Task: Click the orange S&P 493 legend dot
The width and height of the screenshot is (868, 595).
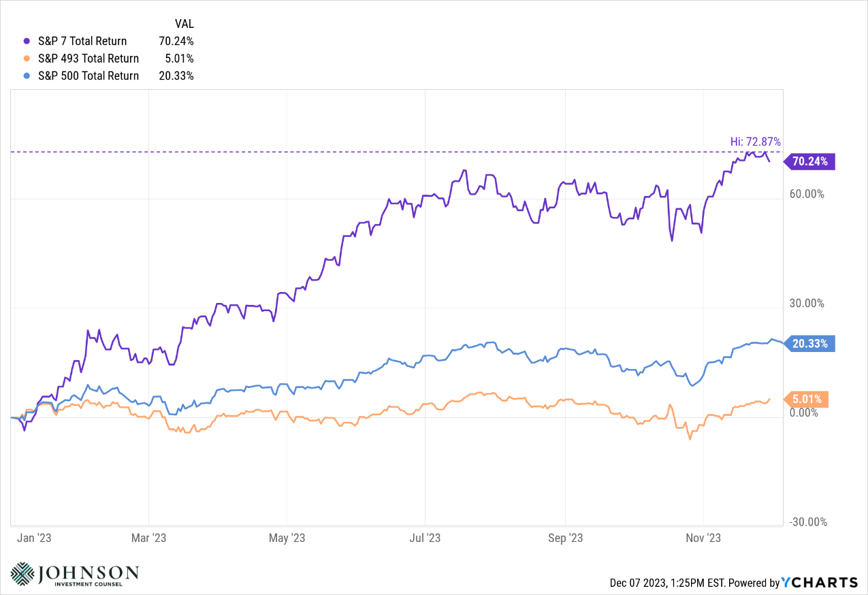Action: (27, 59)
